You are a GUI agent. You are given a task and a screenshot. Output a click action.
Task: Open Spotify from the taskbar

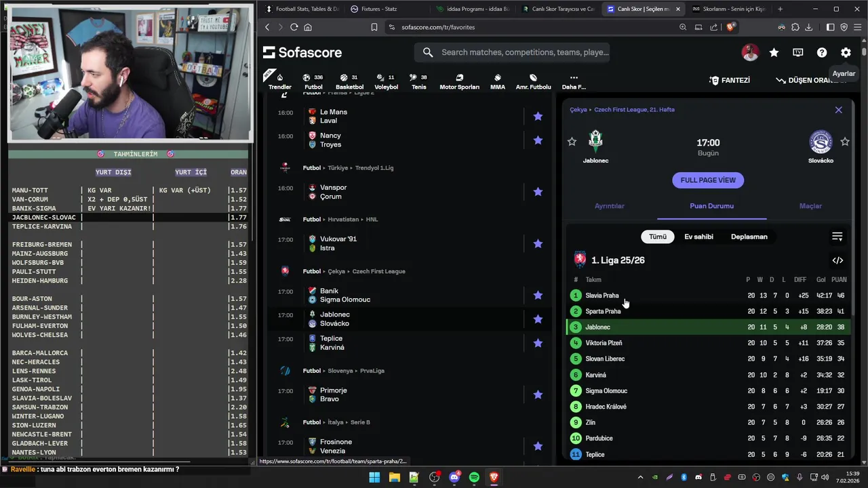pos(474,477)
